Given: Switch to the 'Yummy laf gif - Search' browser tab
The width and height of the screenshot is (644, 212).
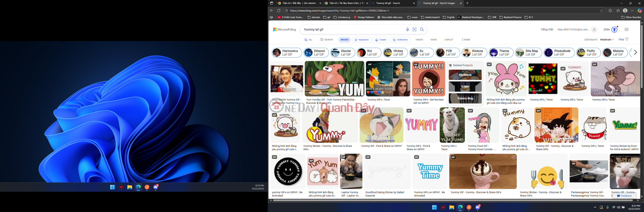Looking at the screenshot, I should (x=392, y=3).
